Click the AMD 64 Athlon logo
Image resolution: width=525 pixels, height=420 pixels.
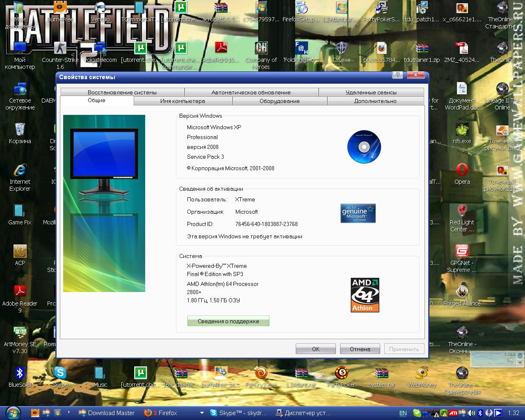point(365,295)
